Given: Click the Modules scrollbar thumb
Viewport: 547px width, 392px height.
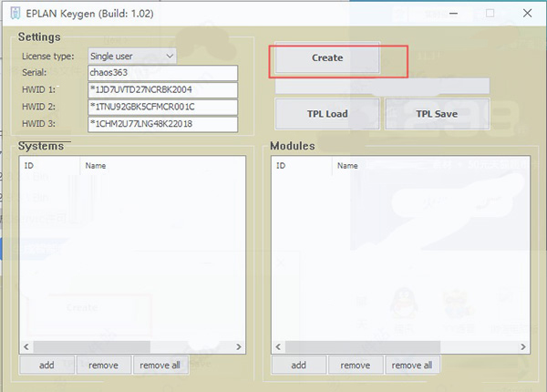Looking at the screenshot, I should click(x=363, y=347).
